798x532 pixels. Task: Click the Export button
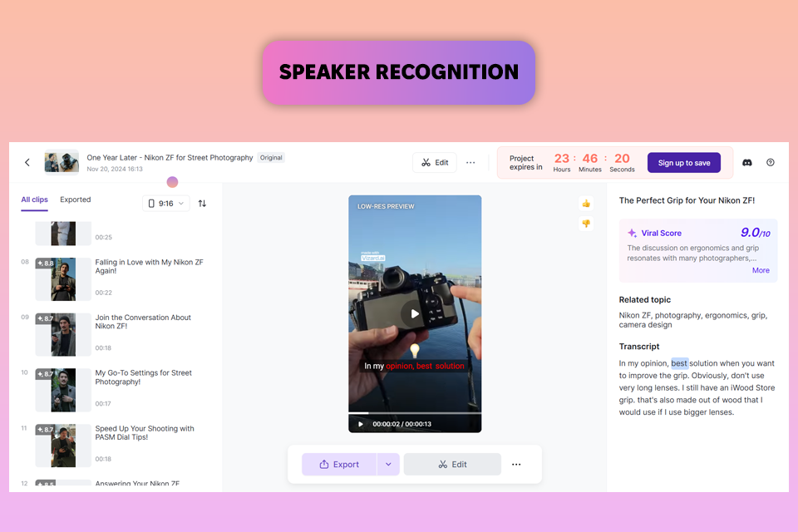[x=339, y=465]
